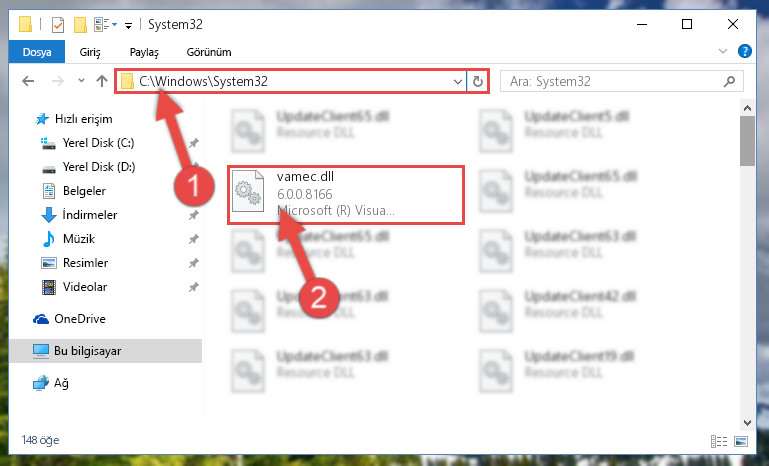Viewport: 769px width, 466px height.
Task: Go up one folder level
Action: click(x=102, y=81)
